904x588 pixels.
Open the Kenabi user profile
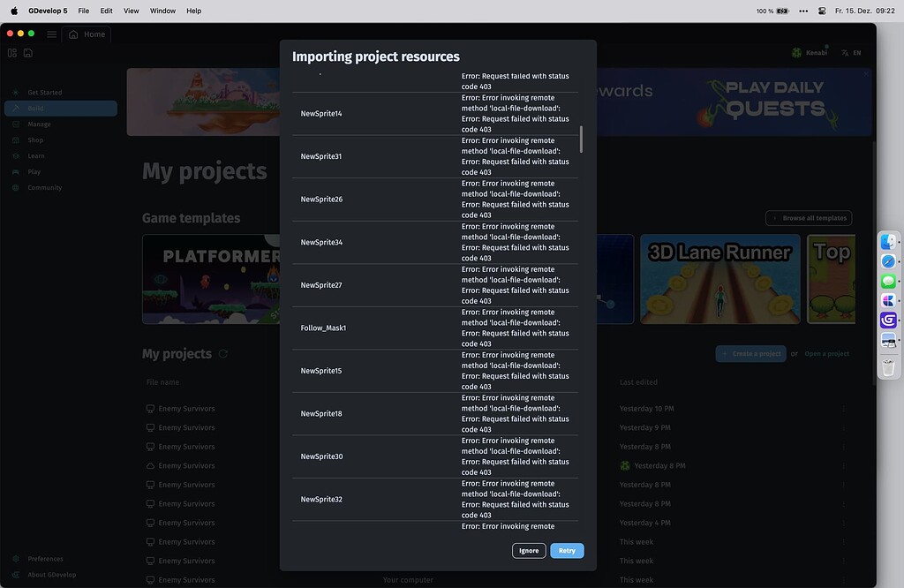click(x=810, y=52)
